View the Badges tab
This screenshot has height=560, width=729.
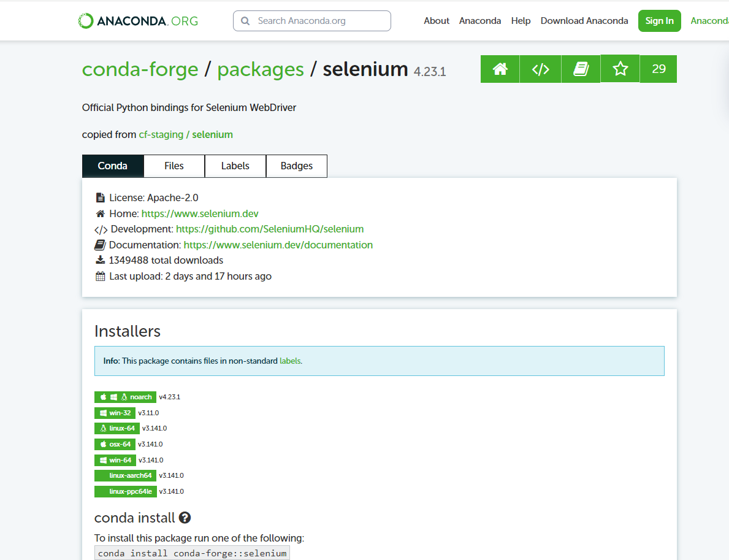pyautogui.click(x=296, y=166)
